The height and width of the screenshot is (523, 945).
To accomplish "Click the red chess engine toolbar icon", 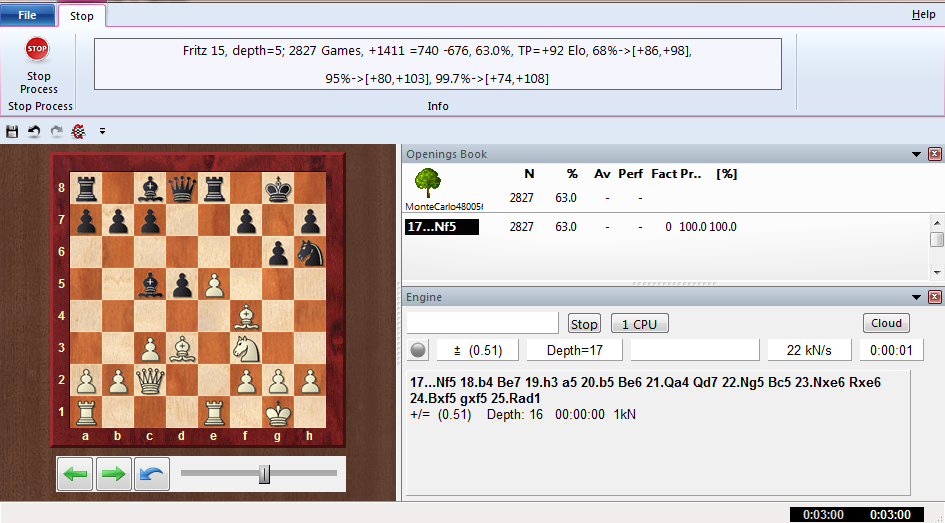I will pos(78,131).
